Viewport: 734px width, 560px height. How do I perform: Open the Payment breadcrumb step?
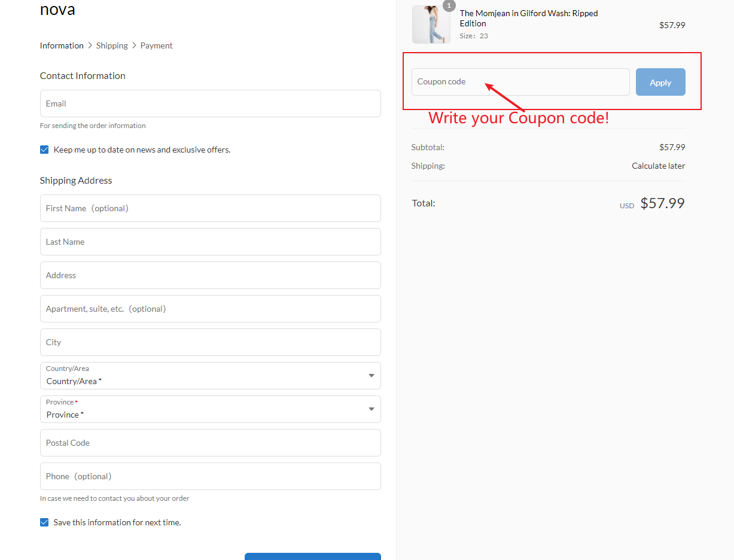[x=157, y=45]
